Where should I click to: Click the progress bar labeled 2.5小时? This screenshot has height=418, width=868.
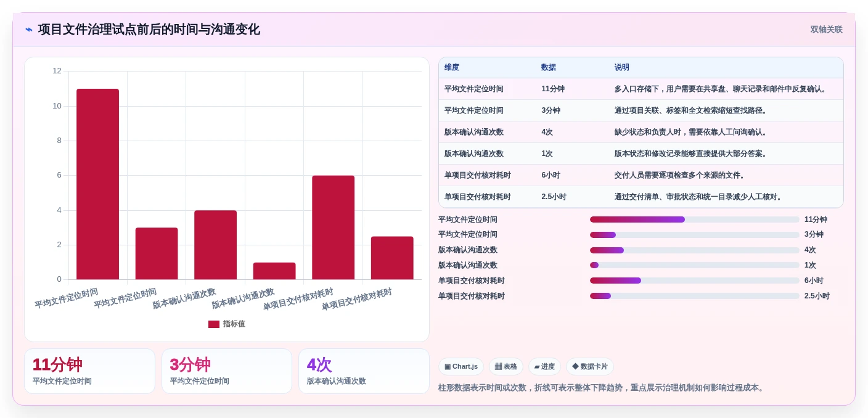(695, 296)
